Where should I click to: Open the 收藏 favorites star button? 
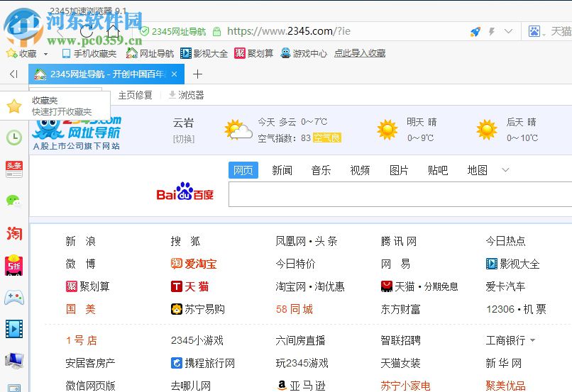[21, 54]
